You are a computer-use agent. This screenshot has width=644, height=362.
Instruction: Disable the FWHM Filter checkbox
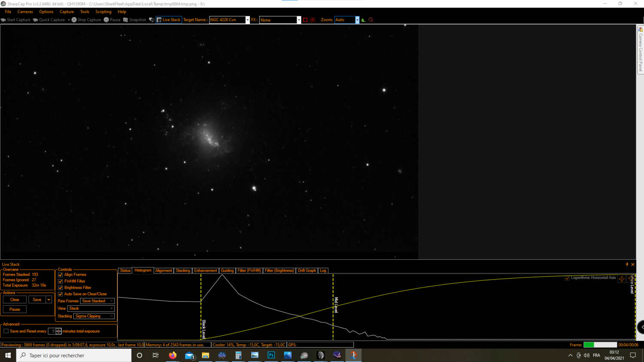(x=61, y=281)
